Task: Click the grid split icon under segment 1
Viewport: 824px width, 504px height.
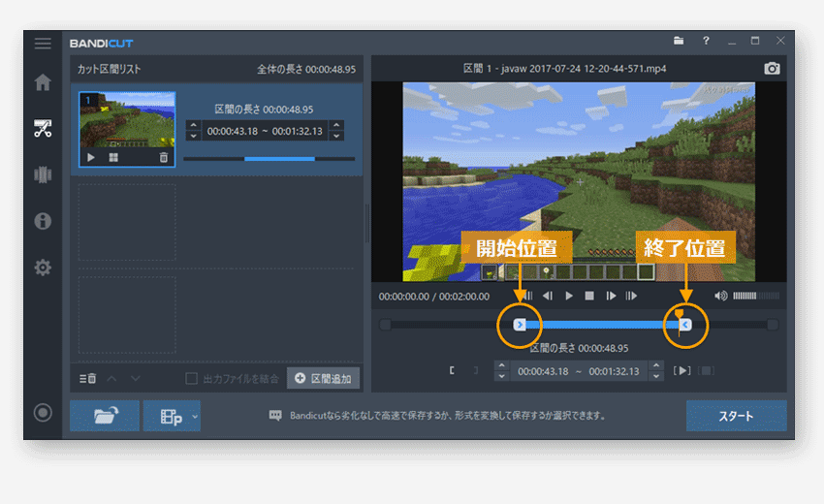Action: (113, 157)
